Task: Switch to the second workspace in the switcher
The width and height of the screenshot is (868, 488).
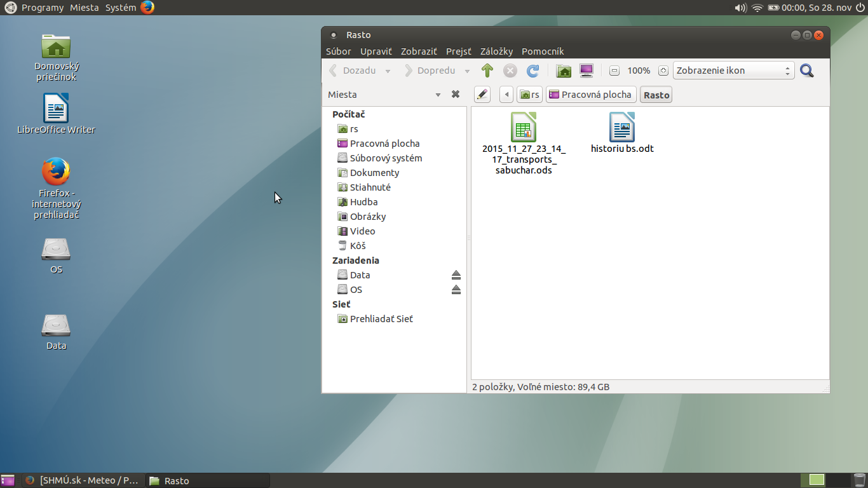Action: [839, 480]
